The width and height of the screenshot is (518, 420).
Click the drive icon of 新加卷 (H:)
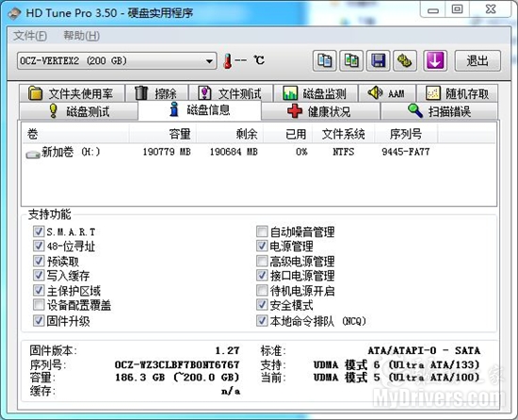(x=33, y=153)
